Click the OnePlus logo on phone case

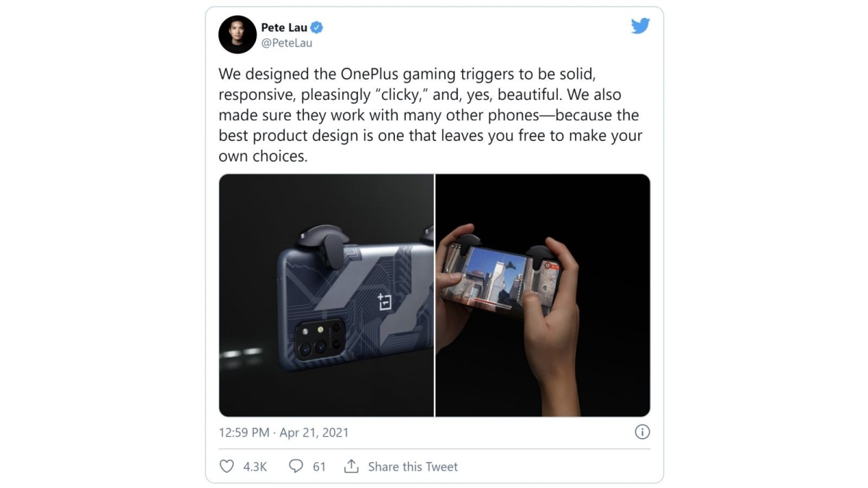pos(384,301)
